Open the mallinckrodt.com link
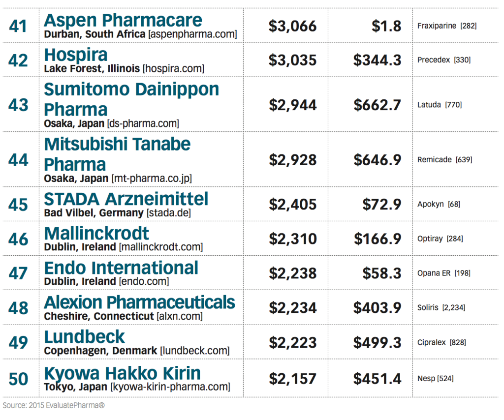 pyautogui.click(x=160, y=247)
